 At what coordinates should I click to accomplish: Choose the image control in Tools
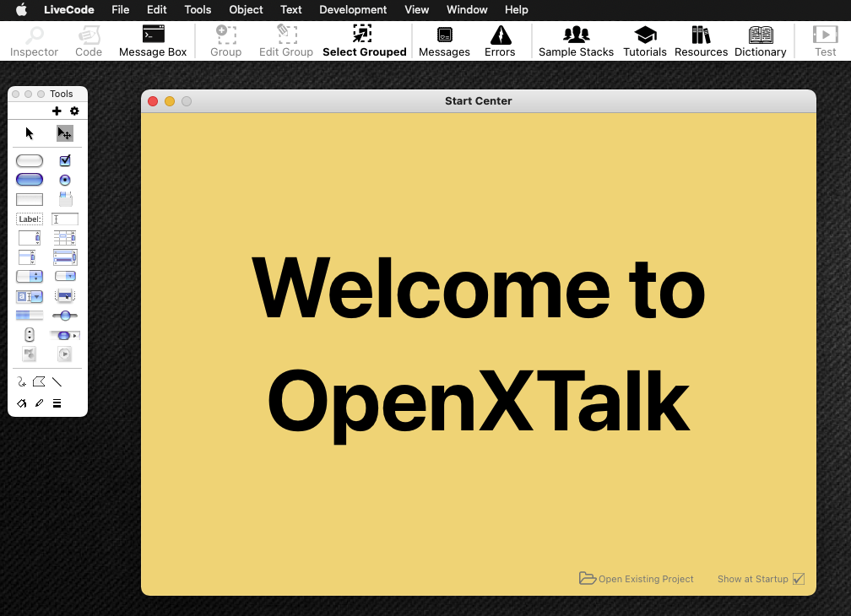(x=30, y=354)
